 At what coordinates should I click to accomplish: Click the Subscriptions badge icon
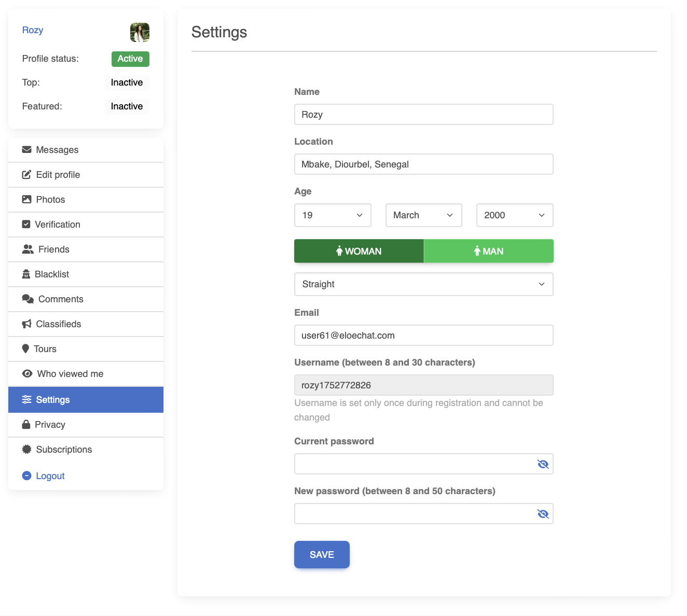[x=26, y=450]
